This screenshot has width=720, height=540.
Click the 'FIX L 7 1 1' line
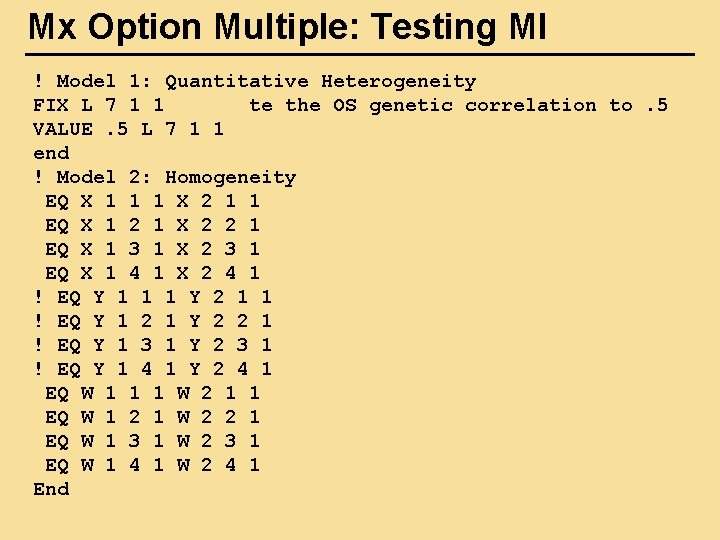click(x=99, y=105)
